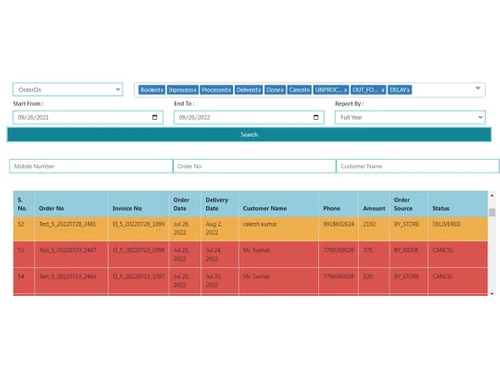Remove the OUT_FO... status tag

pyautogui.click(x=383, y=90)
